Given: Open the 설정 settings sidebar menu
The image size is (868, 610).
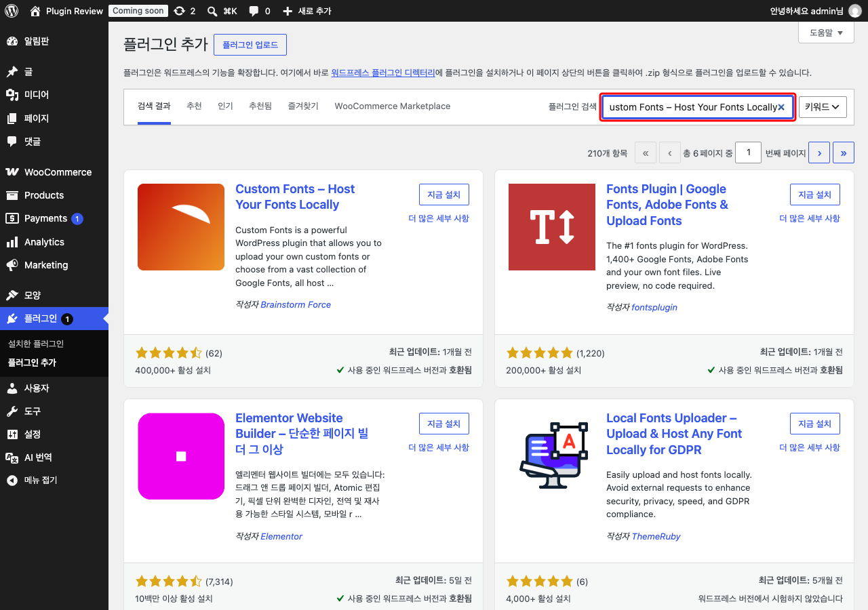Looking at the screenshot, I should tap(54, 434).
